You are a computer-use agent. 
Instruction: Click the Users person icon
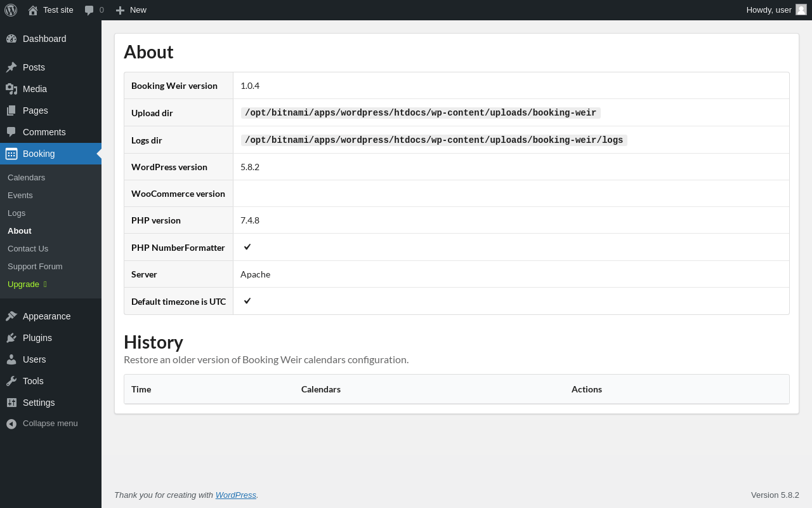[11, 359]
